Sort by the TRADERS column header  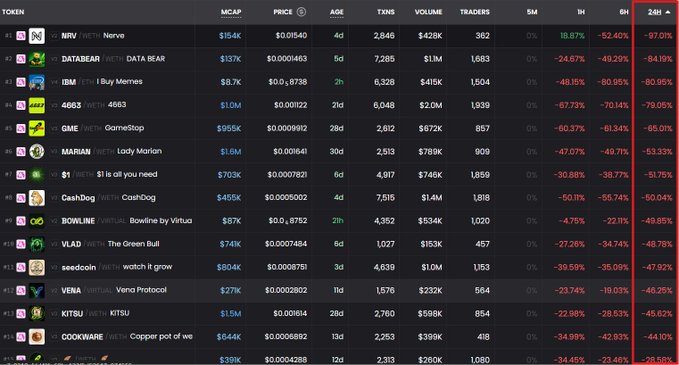click(475, 12)
